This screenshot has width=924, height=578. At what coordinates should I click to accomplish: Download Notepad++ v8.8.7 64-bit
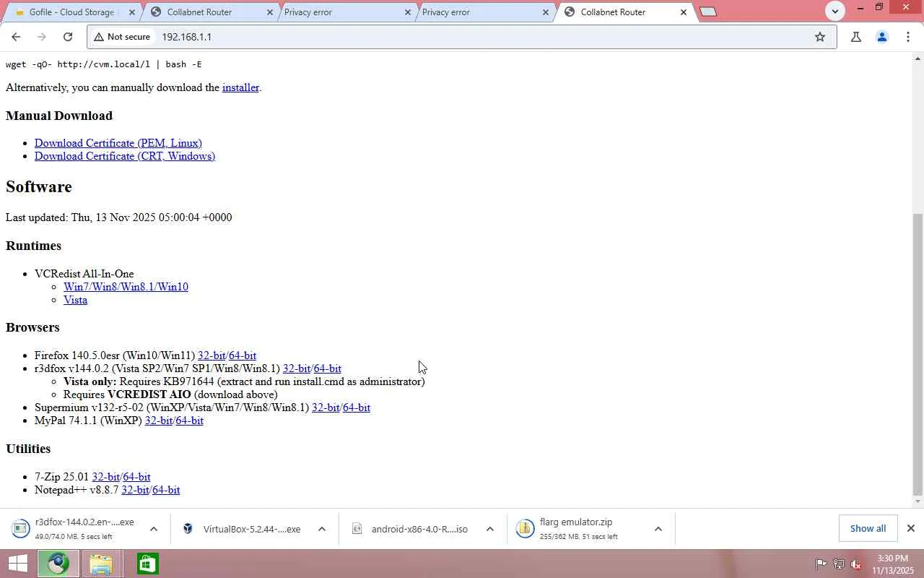pos(166,490)
